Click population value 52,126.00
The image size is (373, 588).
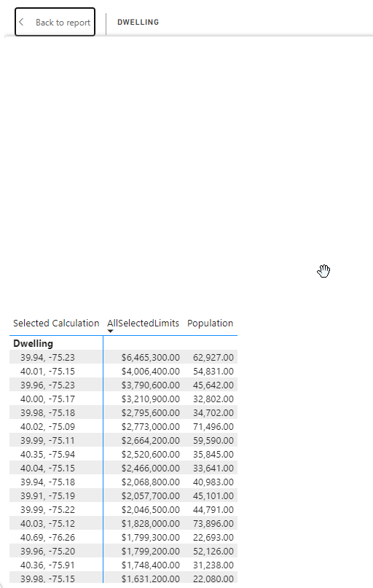point(213,552)
